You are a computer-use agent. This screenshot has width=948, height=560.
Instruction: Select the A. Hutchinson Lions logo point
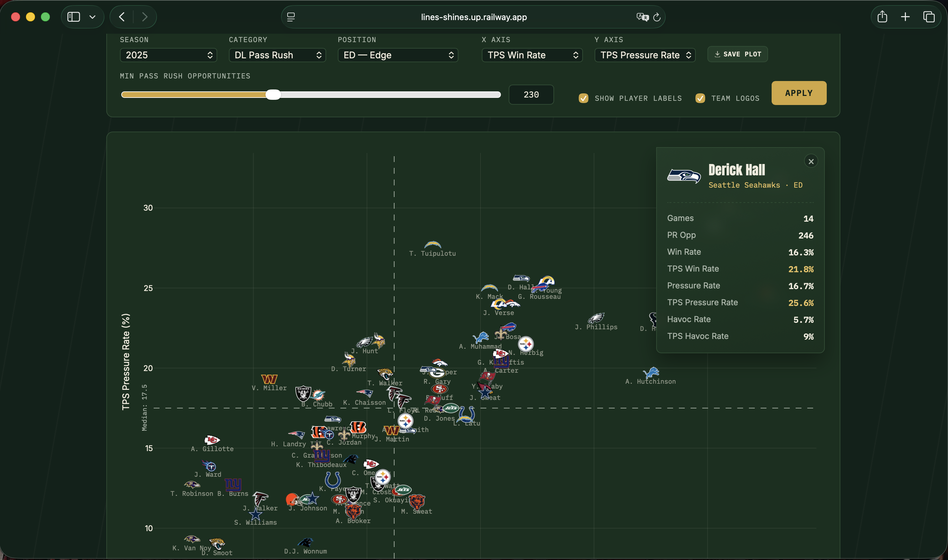pos(651,373)
